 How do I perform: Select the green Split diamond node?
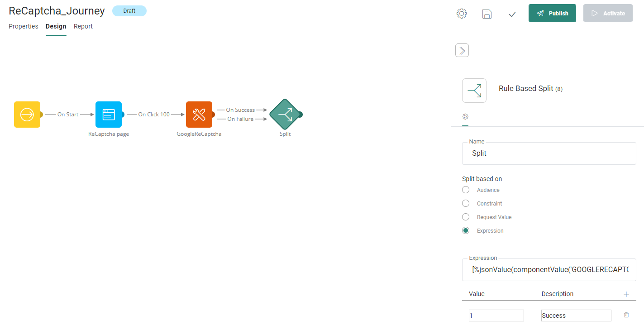coord(285,115)
